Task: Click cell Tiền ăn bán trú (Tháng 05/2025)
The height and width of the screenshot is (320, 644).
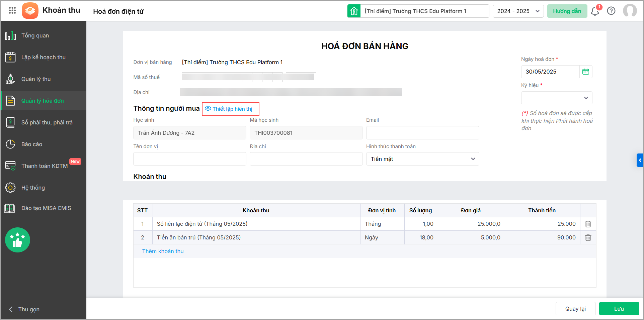Action: (x=256, y=238)
